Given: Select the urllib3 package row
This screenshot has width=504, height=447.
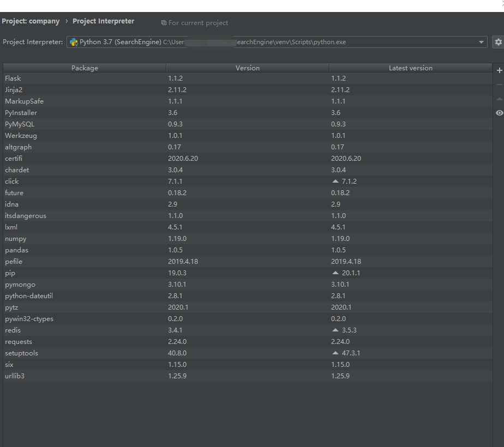Looking at the screenshot, I should click(248, 376).
